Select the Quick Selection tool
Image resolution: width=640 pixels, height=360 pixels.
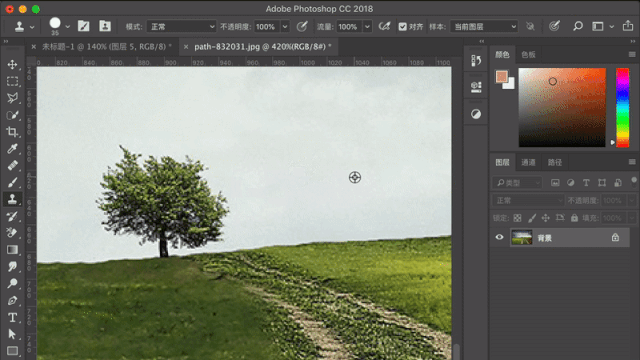[12, 115]
